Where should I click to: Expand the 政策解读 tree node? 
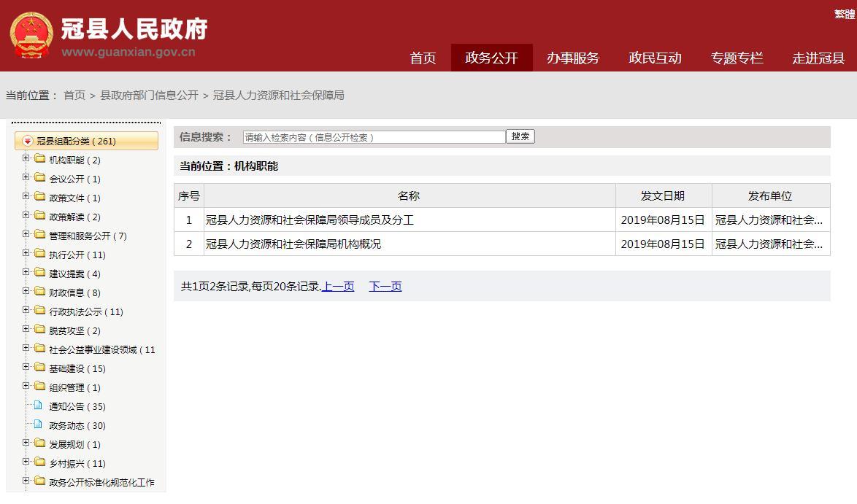[x=26, y=215]
